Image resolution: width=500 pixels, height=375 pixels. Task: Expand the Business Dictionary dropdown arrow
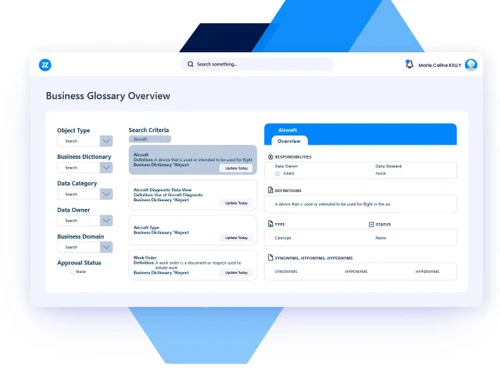pos(106,167)
